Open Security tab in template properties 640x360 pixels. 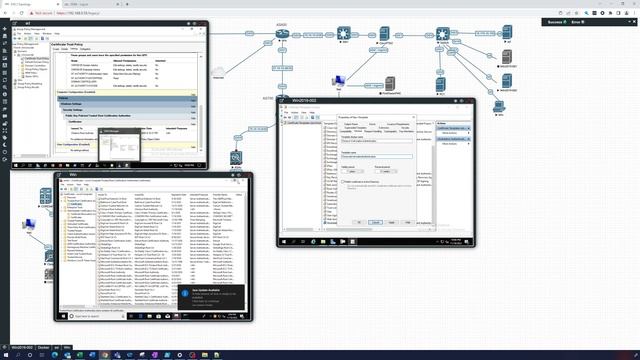405,128
